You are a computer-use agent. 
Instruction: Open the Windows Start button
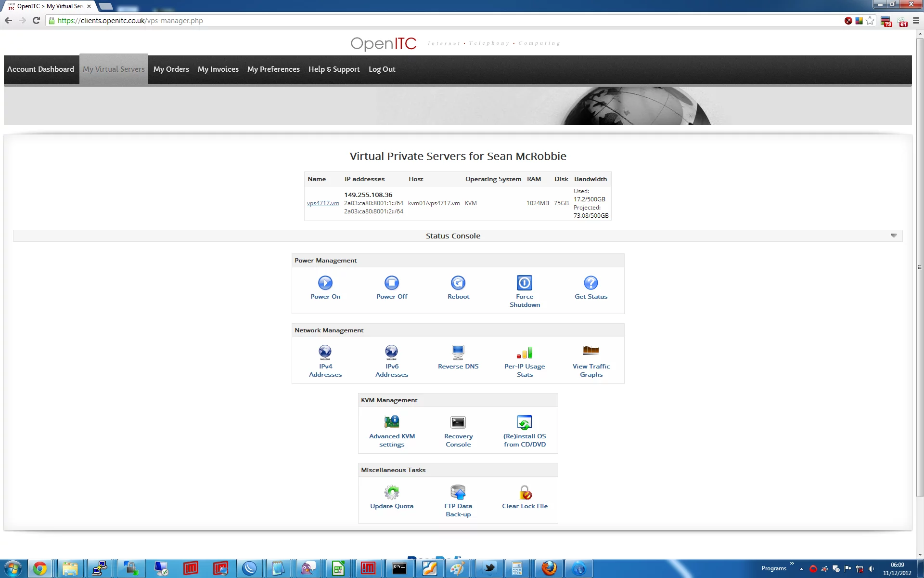click(x=13, y=569)
